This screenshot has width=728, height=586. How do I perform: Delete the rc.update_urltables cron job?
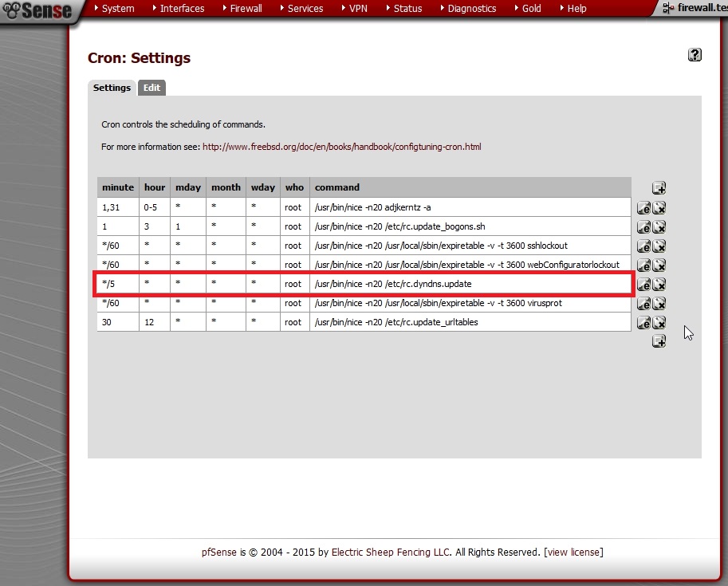pos(659,323)
